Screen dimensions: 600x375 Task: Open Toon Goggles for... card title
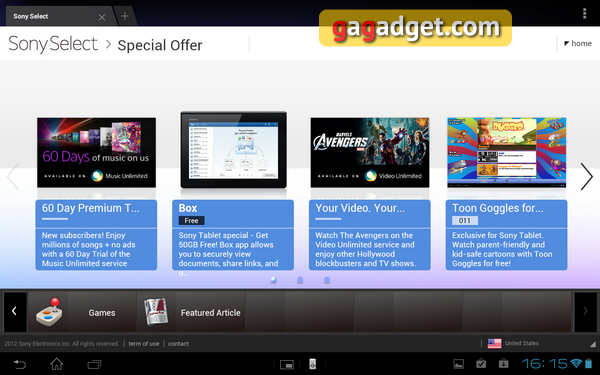(497, 208)
